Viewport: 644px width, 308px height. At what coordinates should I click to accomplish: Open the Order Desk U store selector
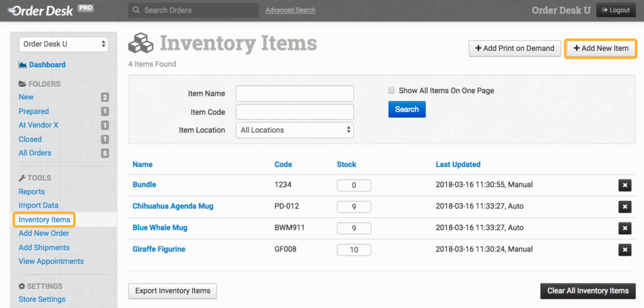(x=64, y=44)
